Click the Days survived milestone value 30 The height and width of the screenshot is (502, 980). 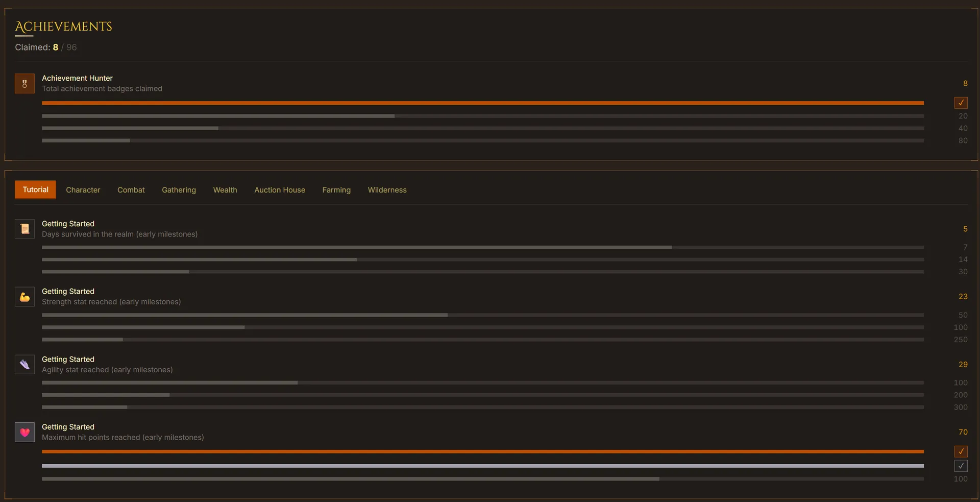[963, 272]
